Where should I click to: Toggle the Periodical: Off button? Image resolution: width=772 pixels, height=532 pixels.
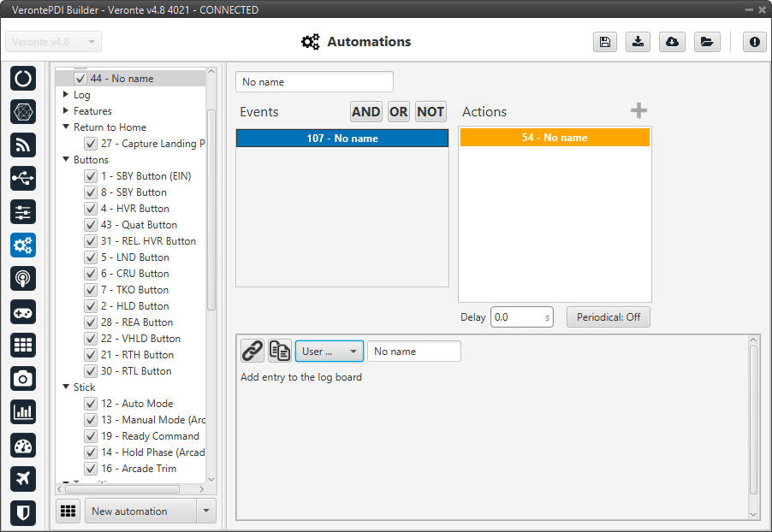[609, 317]
